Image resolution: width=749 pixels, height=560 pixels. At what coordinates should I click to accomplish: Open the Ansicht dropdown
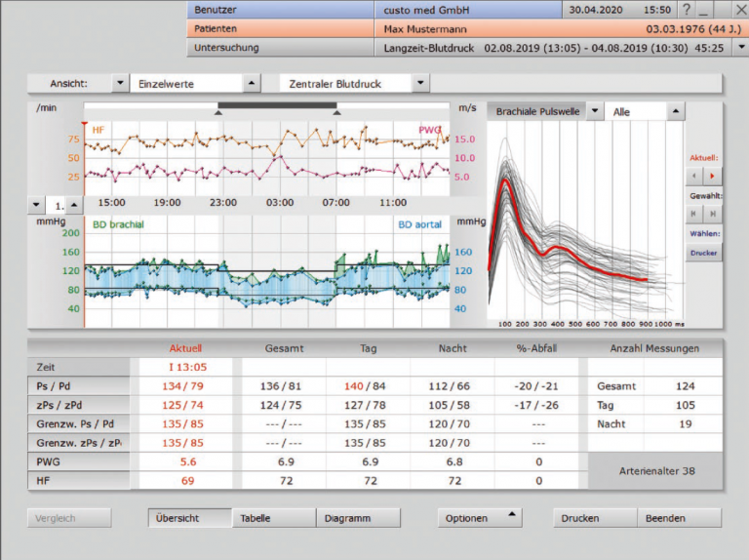click(x=120, y=84)
